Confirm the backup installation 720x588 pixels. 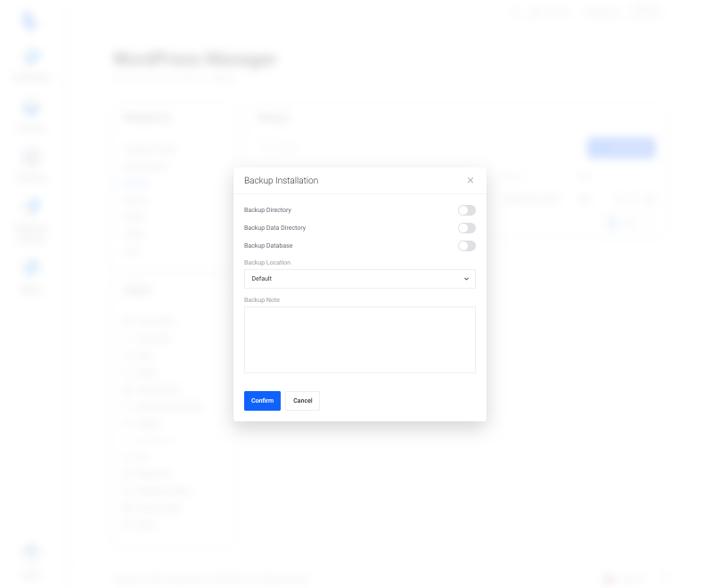pyautogui.click(x=262, y=401)
